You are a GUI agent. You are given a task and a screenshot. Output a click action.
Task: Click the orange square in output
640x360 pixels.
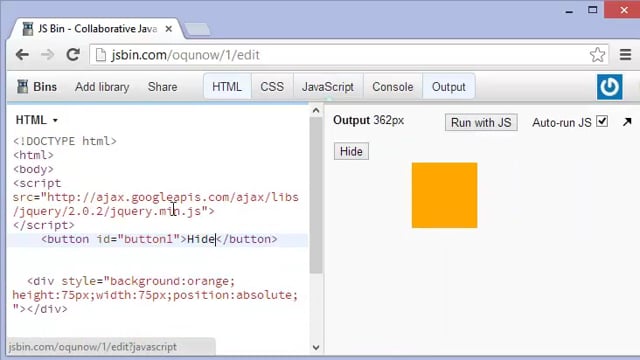[x=444, y=195]
